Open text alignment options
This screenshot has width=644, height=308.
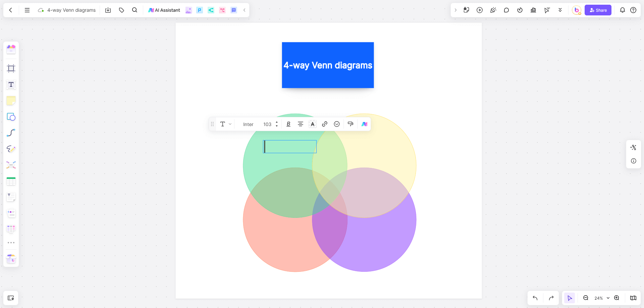pyautogui.click(x=301, y=124)
